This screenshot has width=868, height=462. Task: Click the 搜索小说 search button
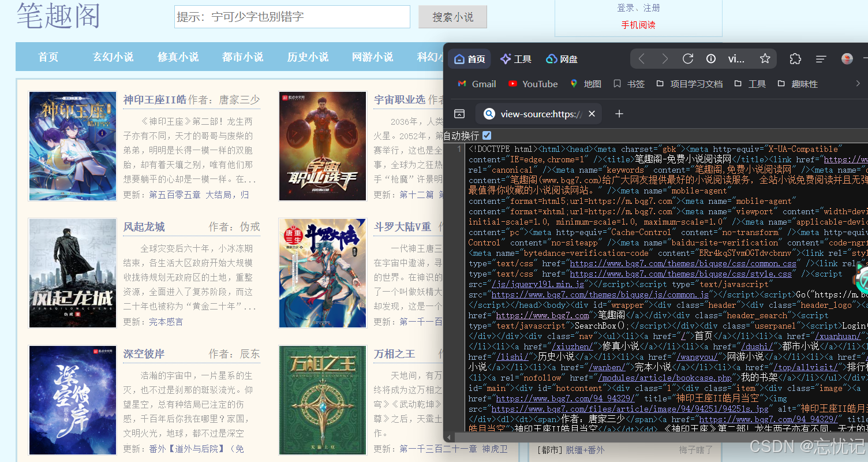[x=453, y=17]
